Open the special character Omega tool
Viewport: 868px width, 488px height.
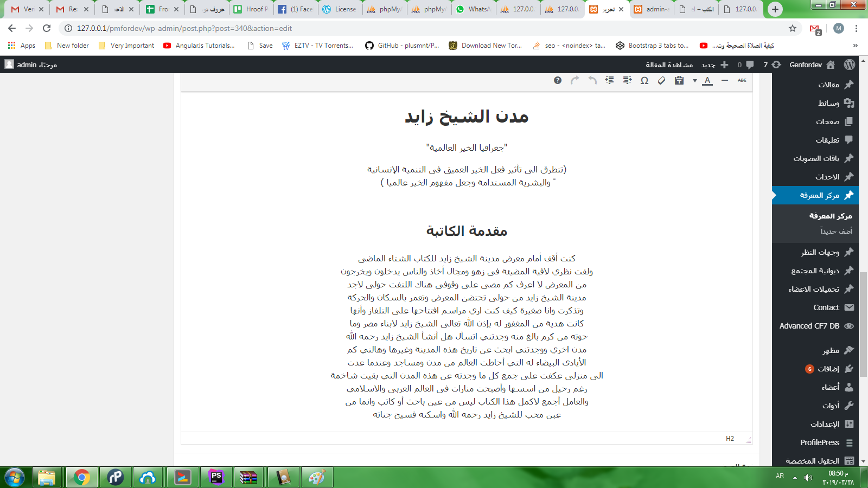point(644,80)
